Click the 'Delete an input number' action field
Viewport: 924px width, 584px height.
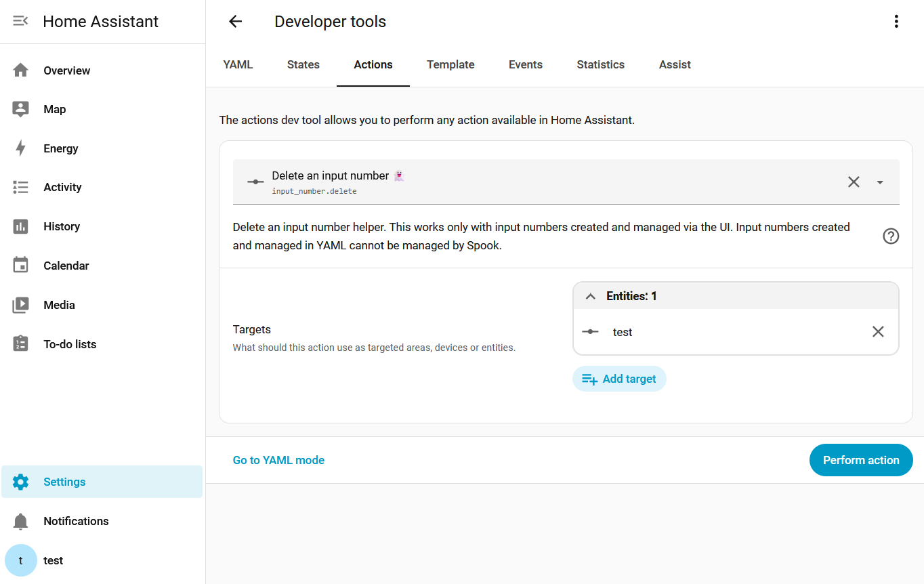[566, 182]
